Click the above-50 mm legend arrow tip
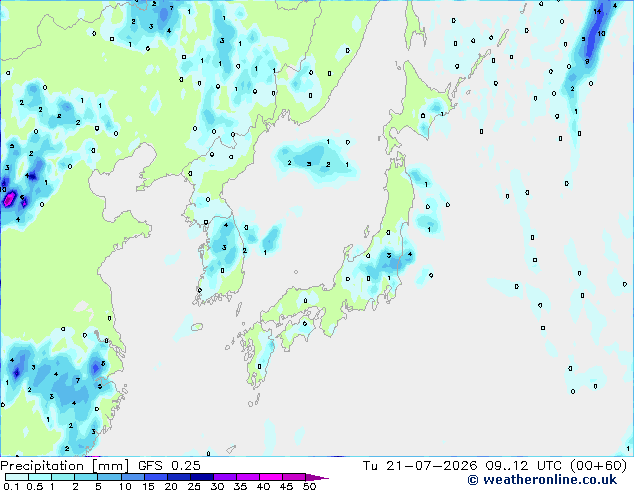The image size is (634, 490). [x=317, y=477]
